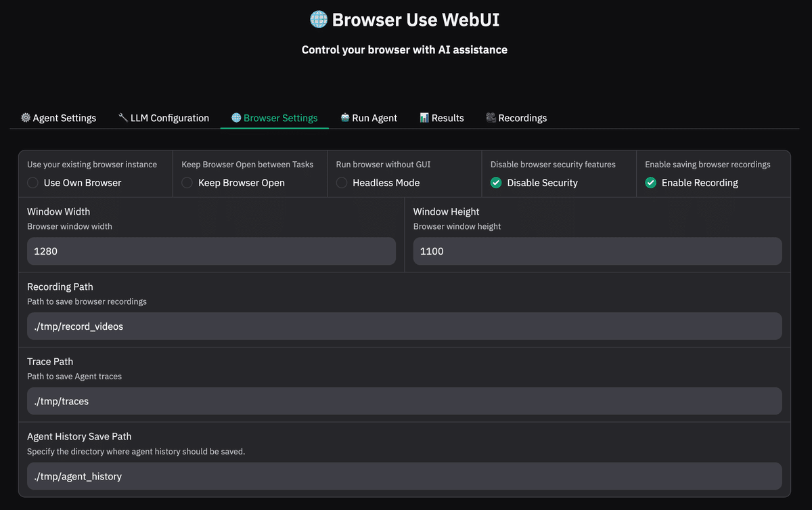The height and width of the screenshot is (510, 812).
Task: Click 'Control your browser with AI assistance' text
Action: click(x=405, y=49)
